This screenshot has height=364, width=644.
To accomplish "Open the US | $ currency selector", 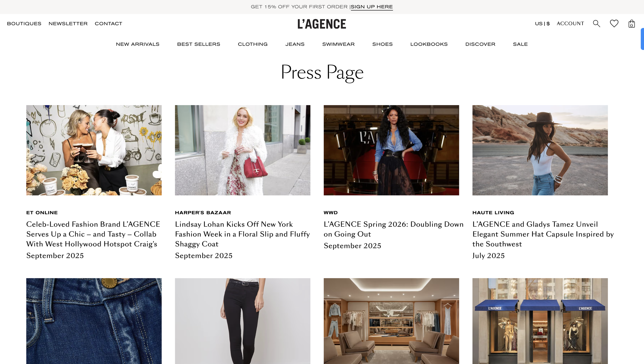I will [542, 23].
